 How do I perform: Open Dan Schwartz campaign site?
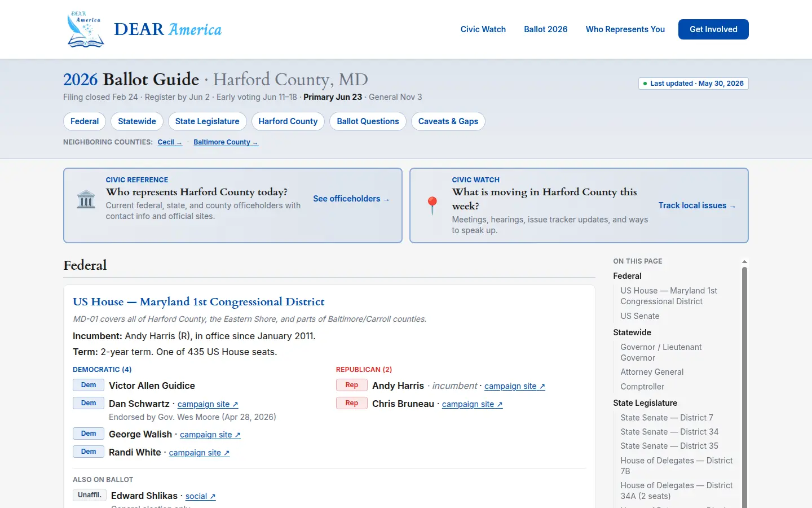pyautogui.click(x=208, y=404)
